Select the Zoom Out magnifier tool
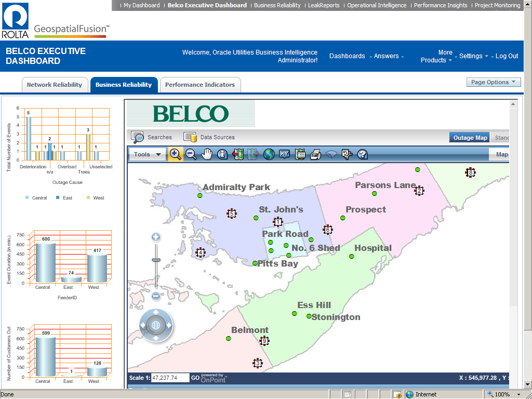The image size is (532, 399). (x=191, y=154)
